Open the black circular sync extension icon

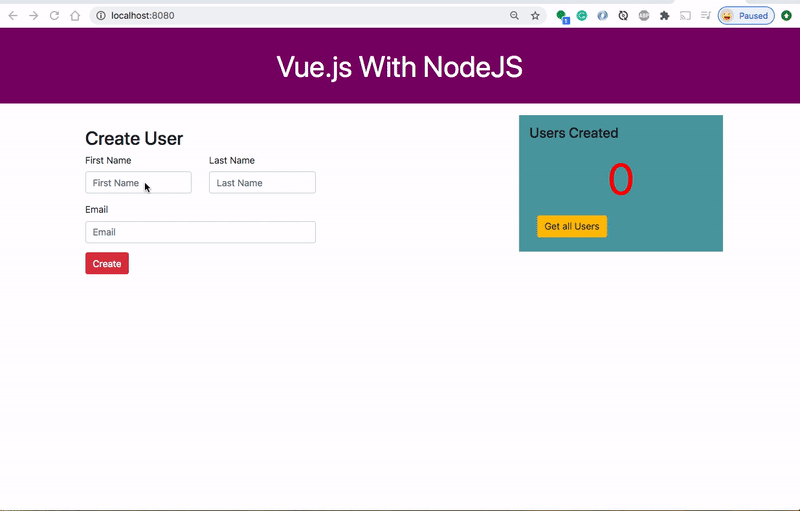(x=623, y=16)
